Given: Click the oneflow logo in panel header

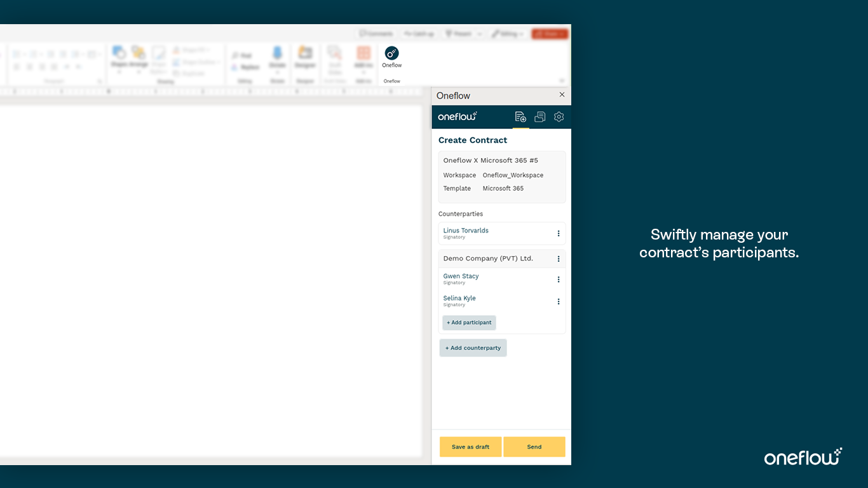Looking at the screenshot, I should tap(457, 116).
